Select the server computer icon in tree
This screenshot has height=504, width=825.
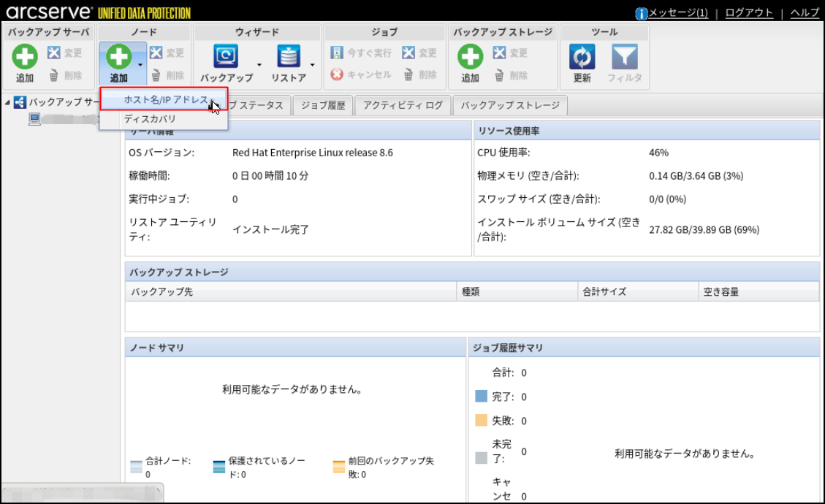[x=34, y=119]
